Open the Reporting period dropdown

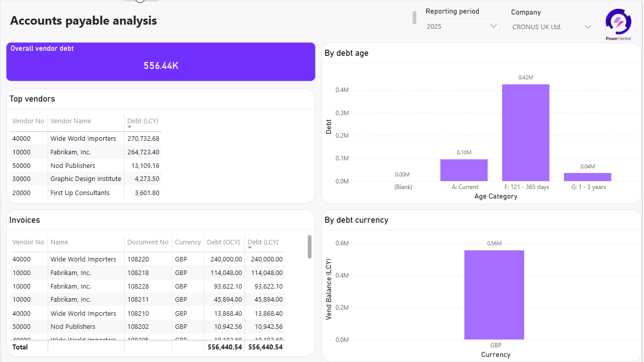462,26
